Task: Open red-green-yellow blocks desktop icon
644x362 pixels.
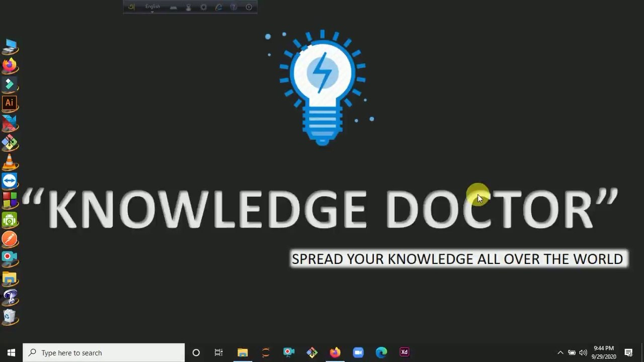Action: (x=10, y=201)
